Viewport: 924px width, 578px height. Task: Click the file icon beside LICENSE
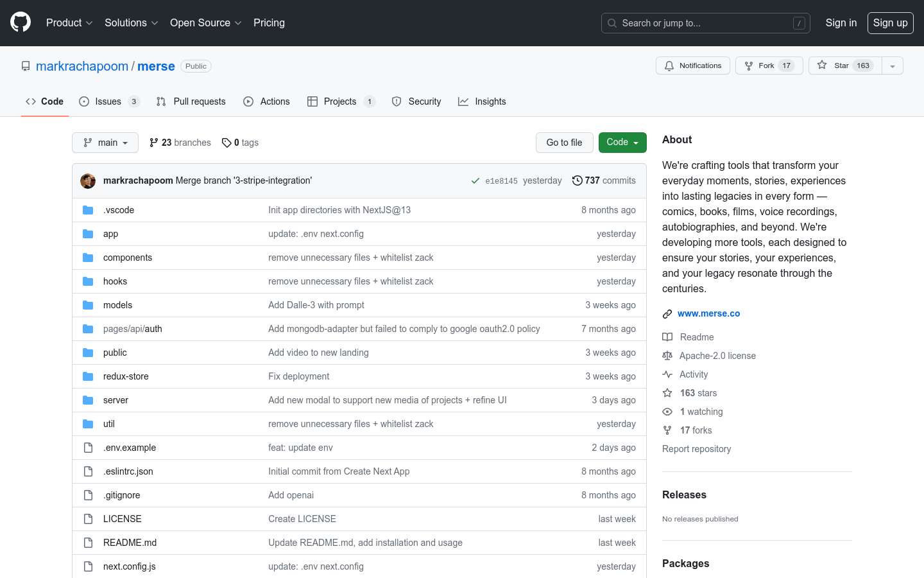tap(88, 519)
